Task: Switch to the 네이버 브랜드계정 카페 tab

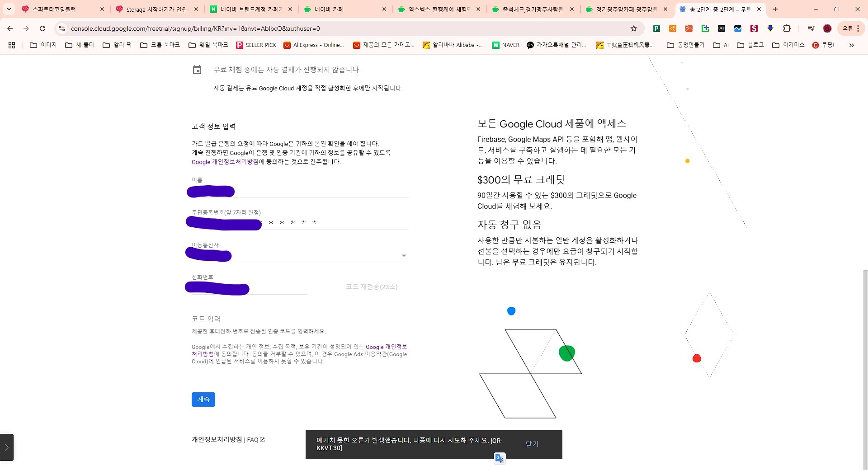Action: tap(251, 9)
